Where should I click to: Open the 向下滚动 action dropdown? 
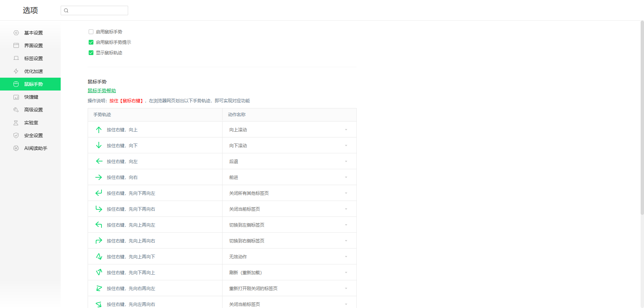click(289, 146)
